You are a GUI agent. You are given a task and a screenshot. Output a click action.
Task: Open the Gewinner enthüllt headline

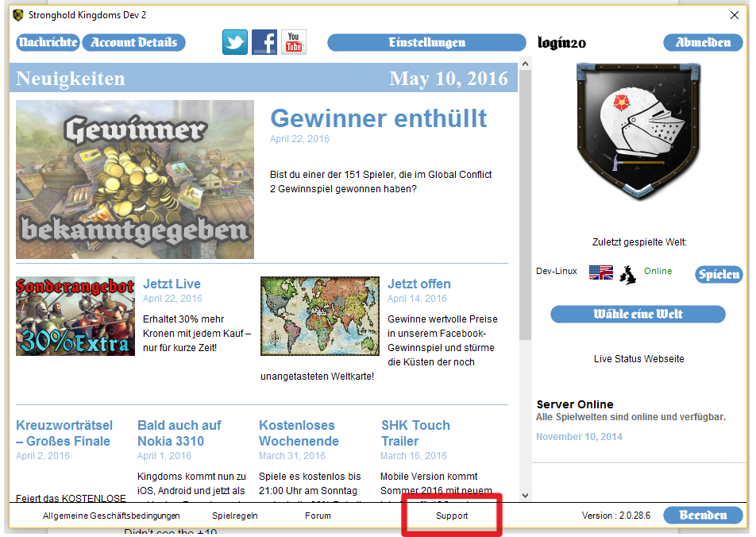point(379,118)
